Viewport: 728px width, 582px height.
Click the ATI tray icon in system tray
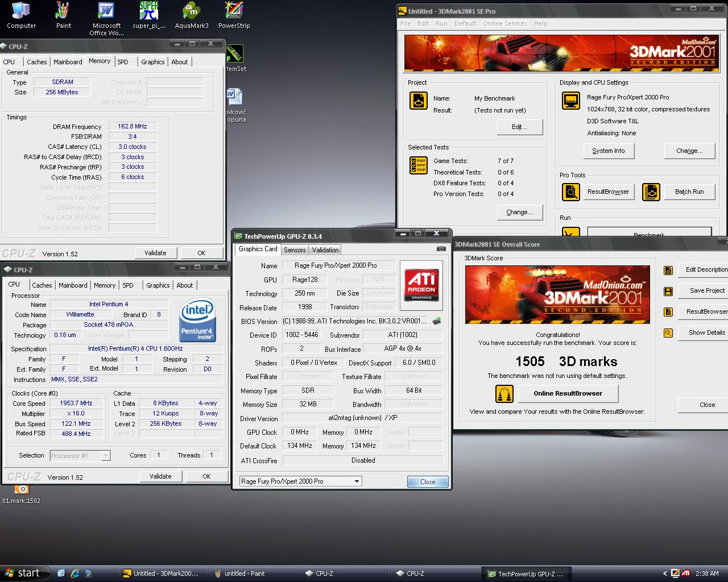pyautogui.click(x=686, y=573)
